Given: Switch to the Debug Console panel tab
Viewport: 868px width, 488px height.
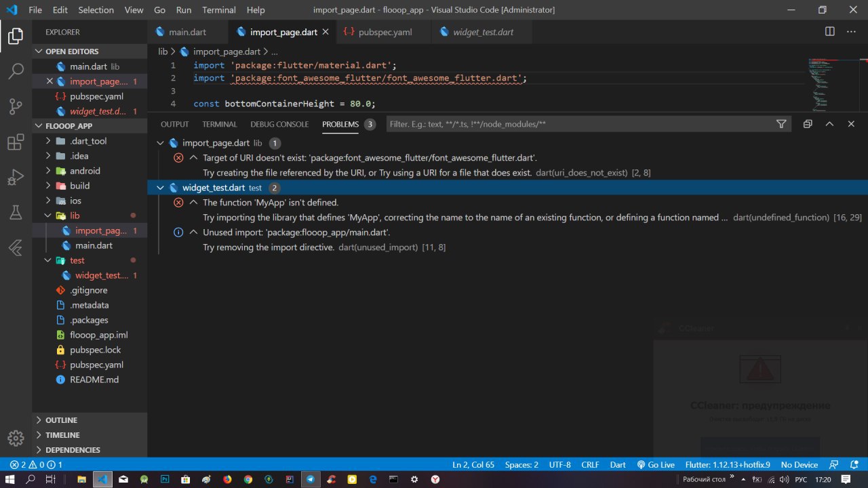Looking at the screenshot, I should 279,125.
